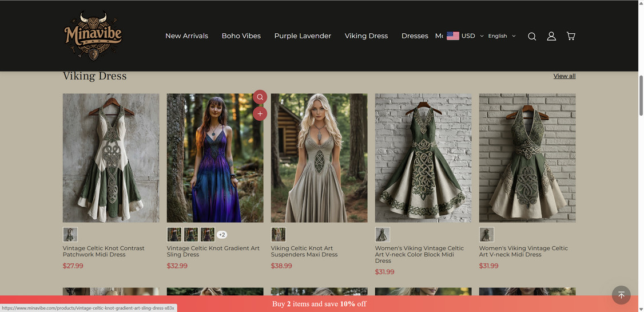This screenshot has height=312, width=644.
Task: Open the purple Gradient Sling Dress product image
Action: pos(215,158)
